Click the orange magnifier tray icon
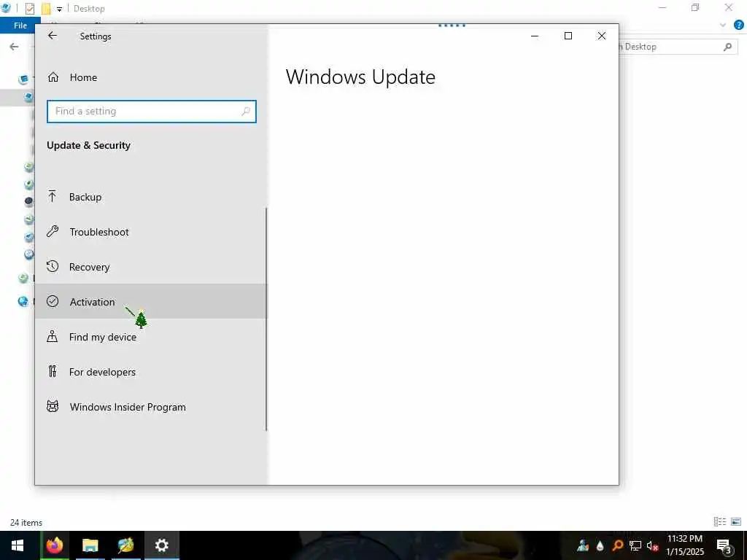Viewport: 747px width, 560px height. click(617, 545)
